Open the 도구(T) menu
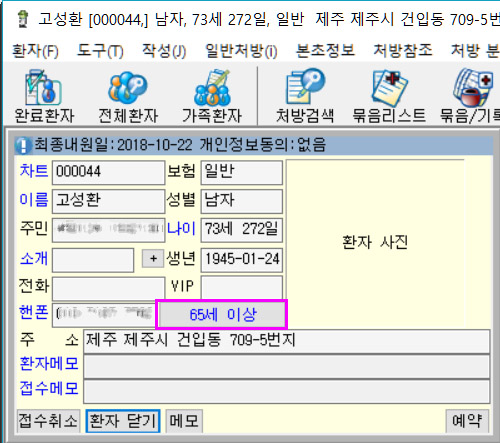The width and height of the screenshot is (500, 443). click(100, 51)
